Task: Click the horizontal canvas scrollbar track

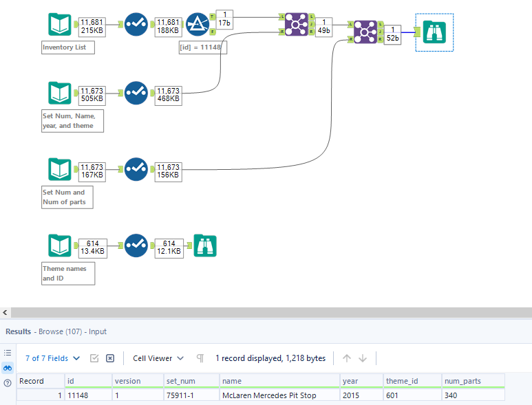Action: click(271, 312)
